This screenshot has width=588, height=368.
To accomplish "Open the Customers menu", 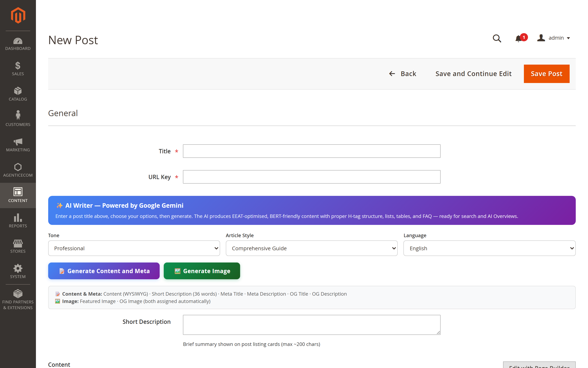I will [x=18, y=119].
